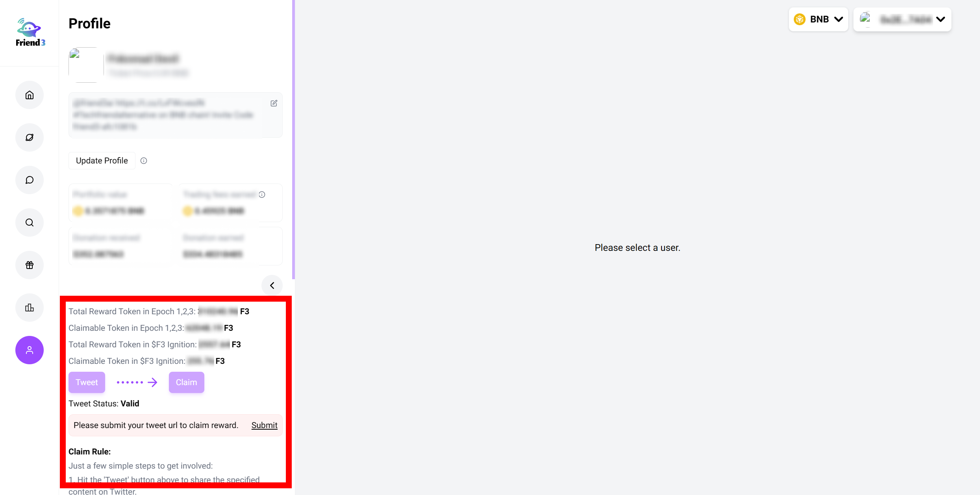This screenshot has width=980, height=495.
Task: Click info icon beside Update Profile
Action: 144,161
